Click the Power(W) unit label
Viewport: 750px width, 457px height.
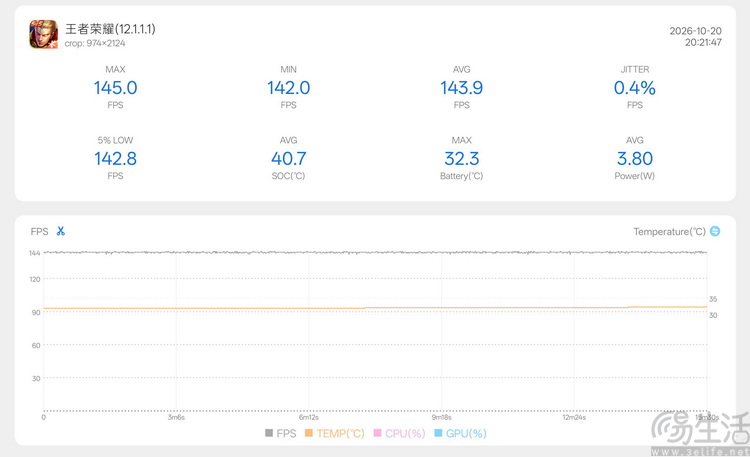coord(635,176)
